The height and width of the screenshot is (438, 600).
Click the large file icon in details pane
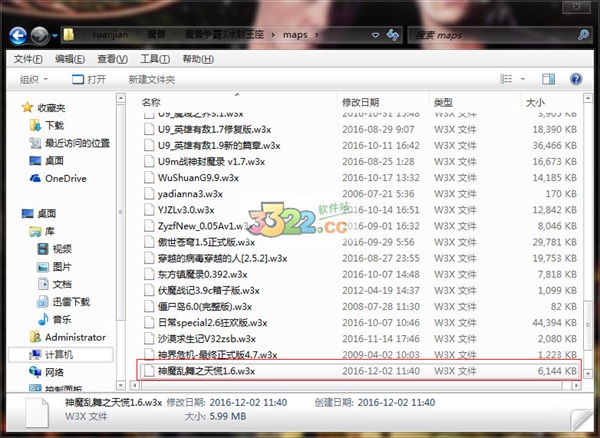click(37, 412)
